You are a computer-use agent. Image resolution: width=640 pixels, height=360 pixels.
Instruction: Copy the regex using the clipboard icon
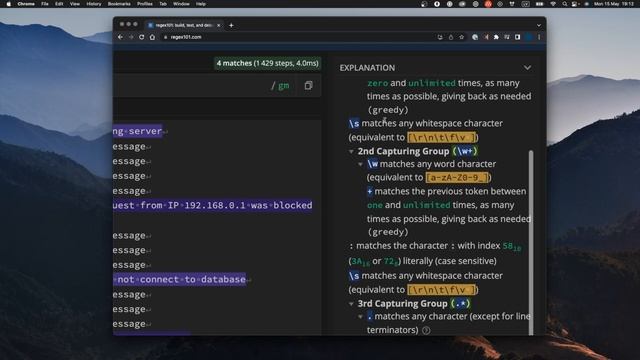pos(308,85)
